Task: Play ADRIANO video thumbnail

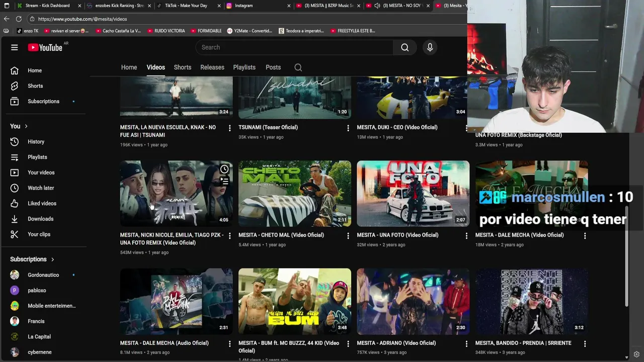Action: click(x=413, y=302)
